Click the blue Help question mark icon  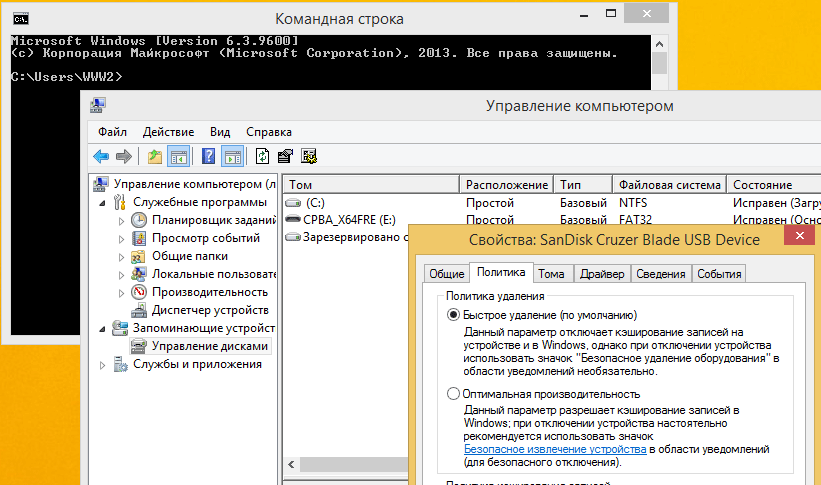pos(208,156)
